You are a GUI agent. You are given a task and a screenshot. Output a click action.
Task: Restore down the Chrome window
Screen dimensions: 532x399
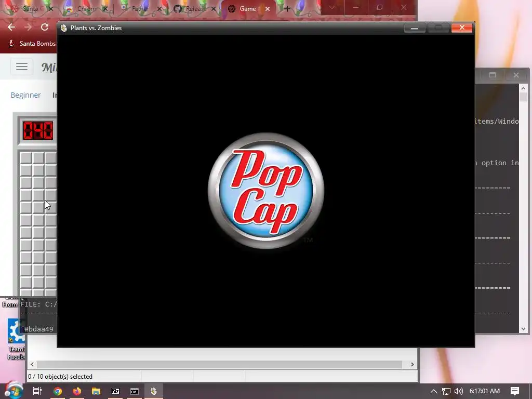(380, 7)
